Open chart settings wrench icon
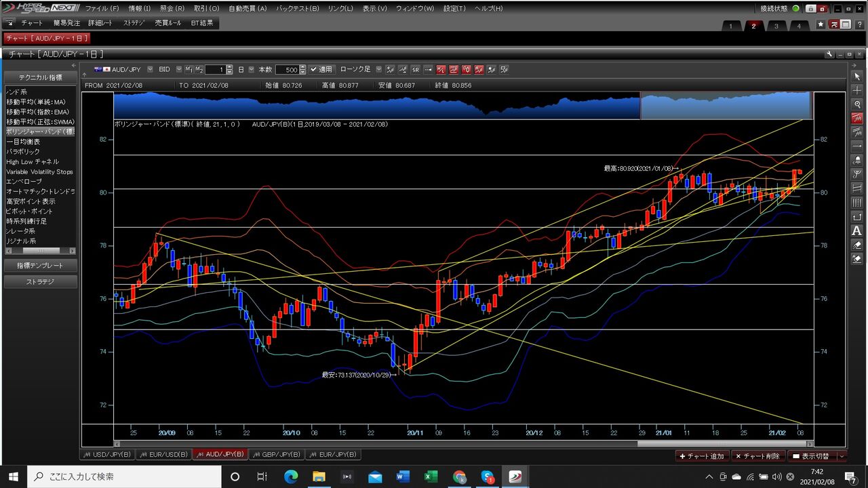The height and width of the screenshot is (488, 868). [x=831, y=54]
